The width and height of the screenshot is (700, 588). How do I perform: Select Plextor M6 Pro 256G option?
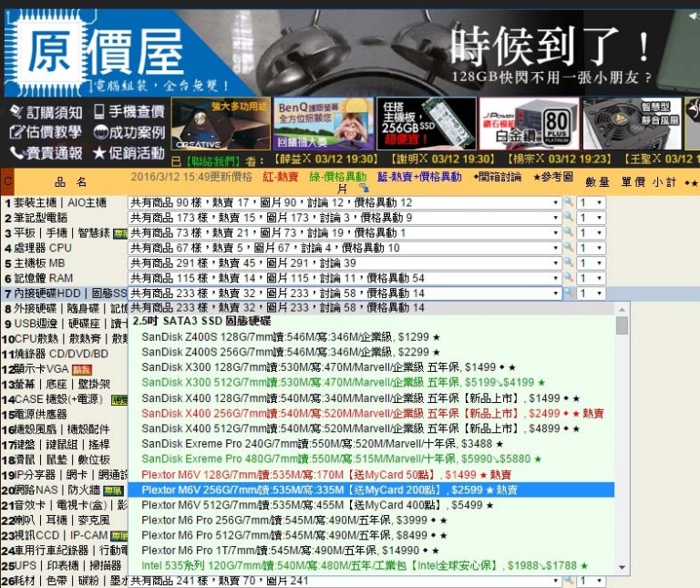(x=372, y=521)
